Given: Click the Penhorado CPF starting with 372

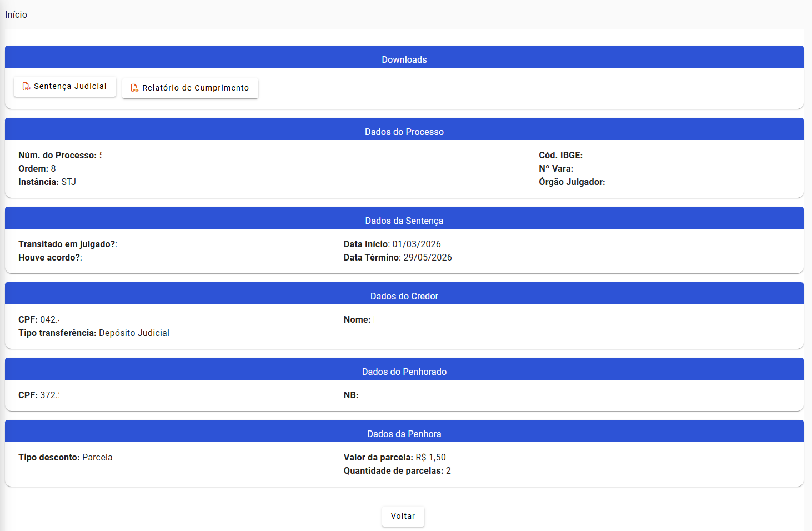Looking at the screenshot, I should click(x=39, y=395).
